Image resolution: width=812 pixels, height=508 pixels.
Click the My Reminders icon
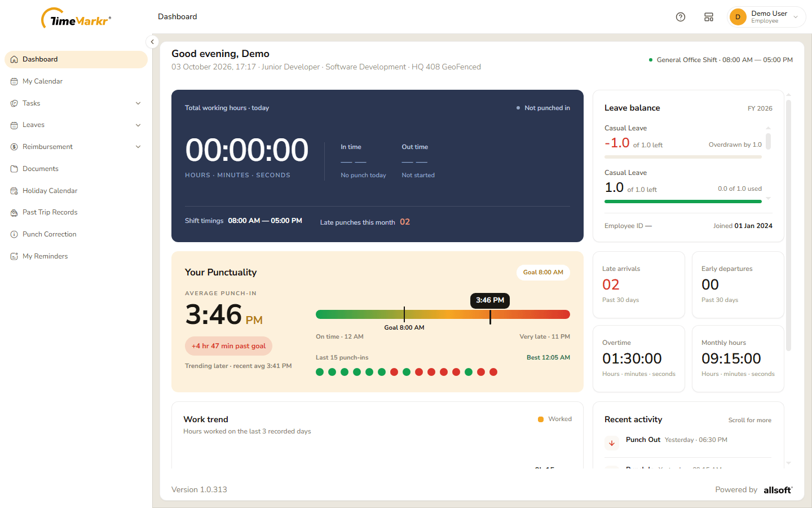tap(14, 256)
